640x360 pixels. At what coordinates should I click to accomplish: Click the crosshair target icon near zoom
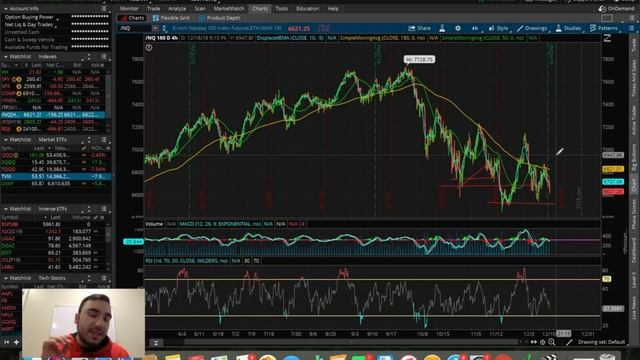click(x=542, y=342)
